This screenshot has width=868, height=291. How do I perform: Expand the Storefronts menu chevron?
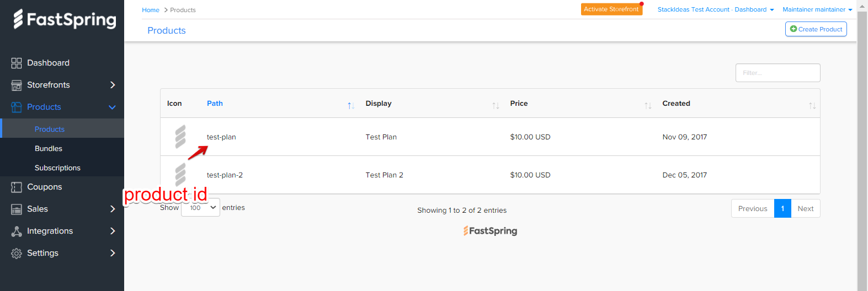[113, 85]
